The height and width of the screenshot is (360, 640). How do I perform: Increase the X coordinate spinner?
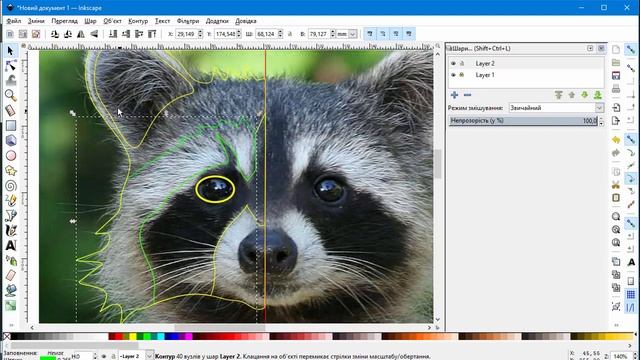coord(200,32)
